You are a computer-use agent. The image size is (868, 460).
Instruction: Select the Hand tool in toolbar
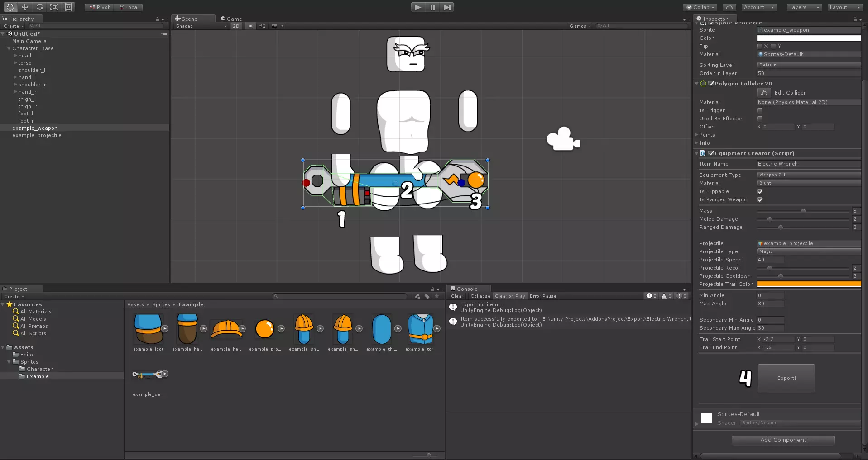point(10,7)
